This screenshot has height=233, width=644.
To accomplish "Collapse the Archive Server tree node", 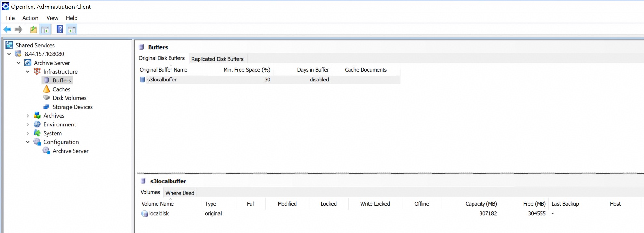I will 19,63.
